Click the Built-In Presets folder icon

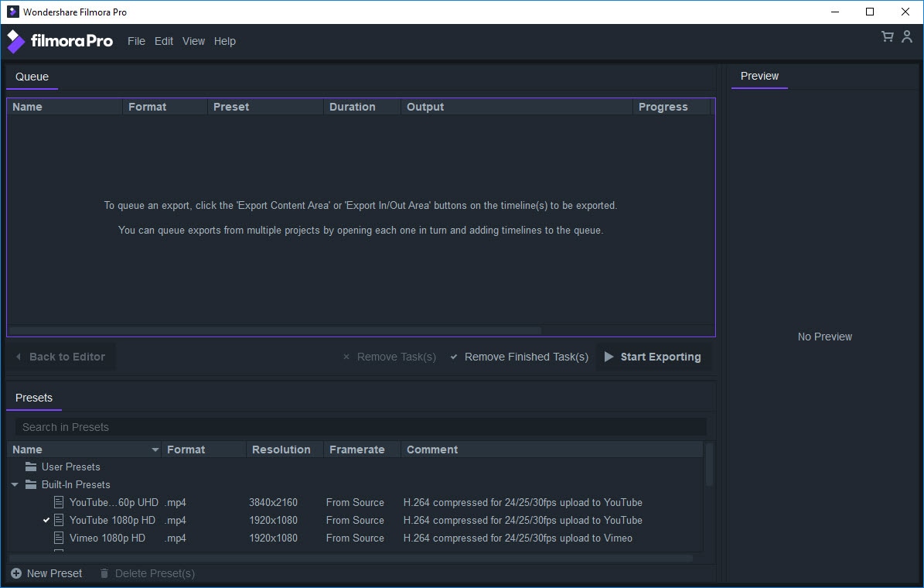31,484
